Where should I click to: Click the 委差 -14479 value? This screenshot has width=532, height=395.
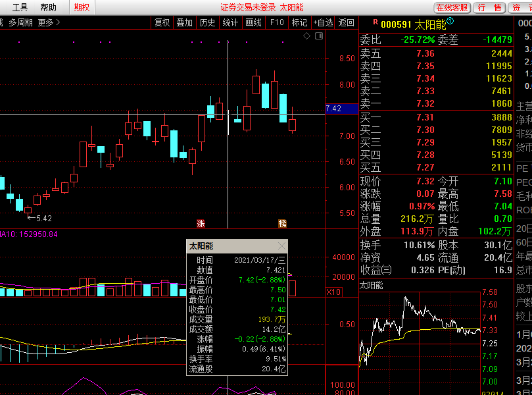click(497, 39)
